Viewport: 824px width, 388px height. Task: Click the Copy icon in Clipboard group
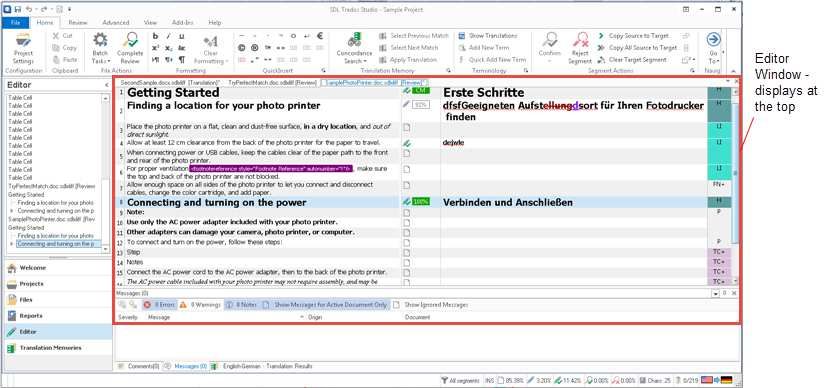pyautogui.click(x=56, y=48)
